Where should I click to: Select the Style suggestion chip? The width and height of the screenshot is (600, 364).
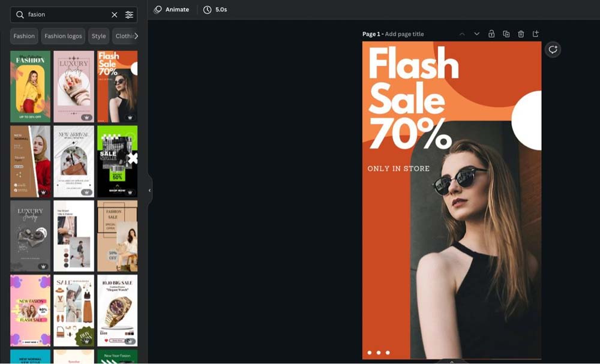pyautogui.click(x=99, y=36)
